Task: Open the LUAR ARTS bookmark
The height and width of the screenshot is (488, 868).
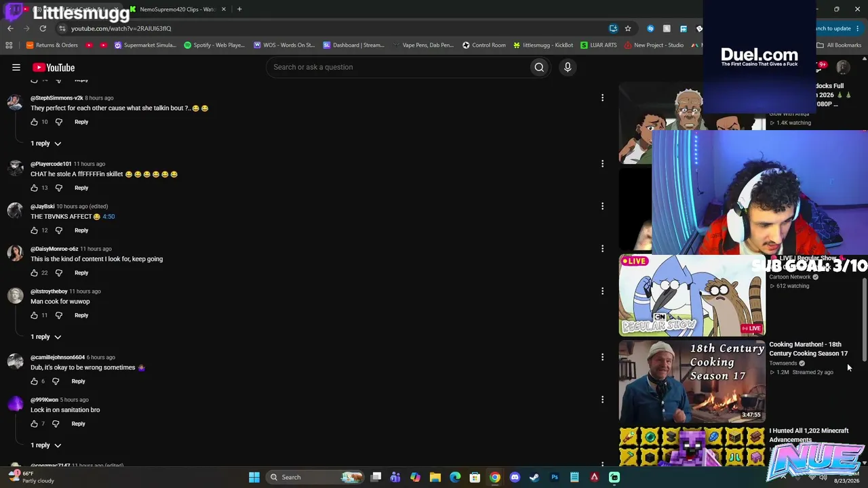Action: 599,45
